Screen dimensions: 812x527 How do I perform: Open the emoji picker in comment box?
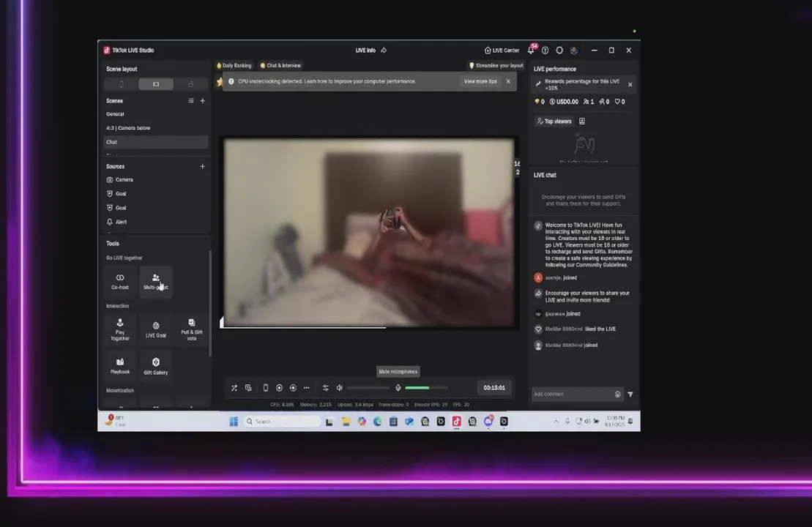pyautogui.click(x=618, y=395)
